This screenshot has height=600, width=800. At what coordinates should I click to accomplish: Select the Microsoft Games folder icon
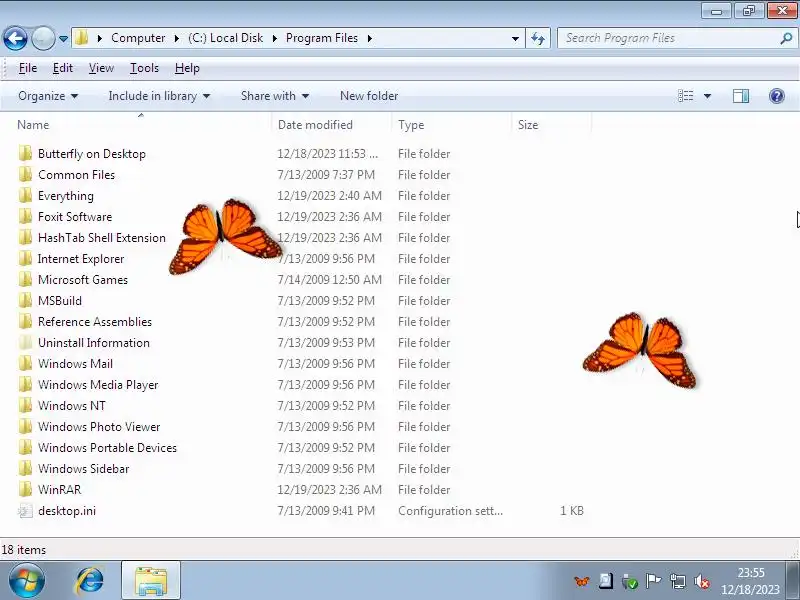[x=25, y=280]
